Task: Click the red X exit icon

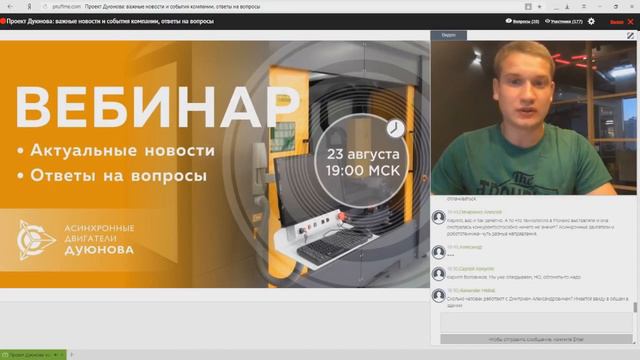Action: pos(631,21)
